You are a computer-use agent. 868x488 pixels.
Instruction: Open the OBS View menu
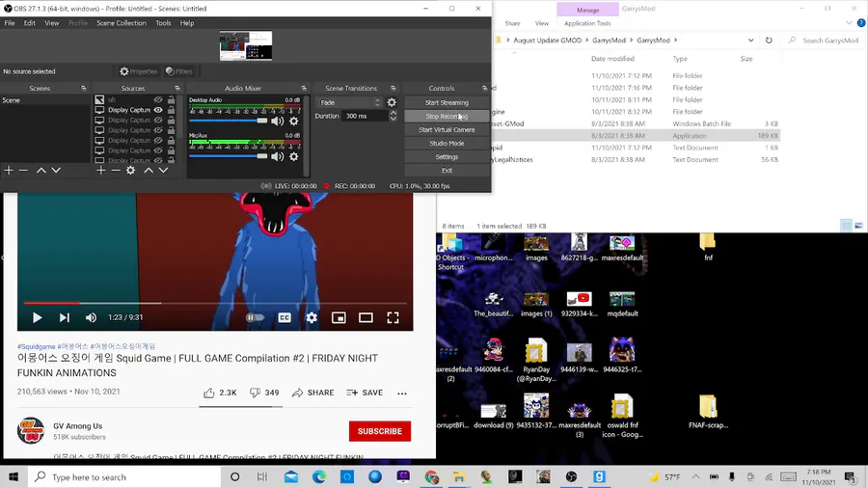click(x=51, y=23)
